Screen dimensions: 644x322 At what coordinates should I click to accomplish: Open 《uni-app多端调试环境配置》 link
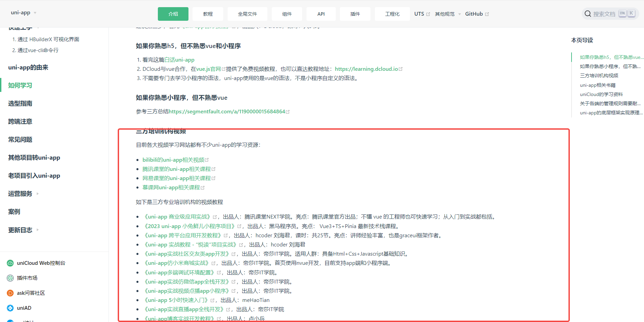(x=180, y=273)
